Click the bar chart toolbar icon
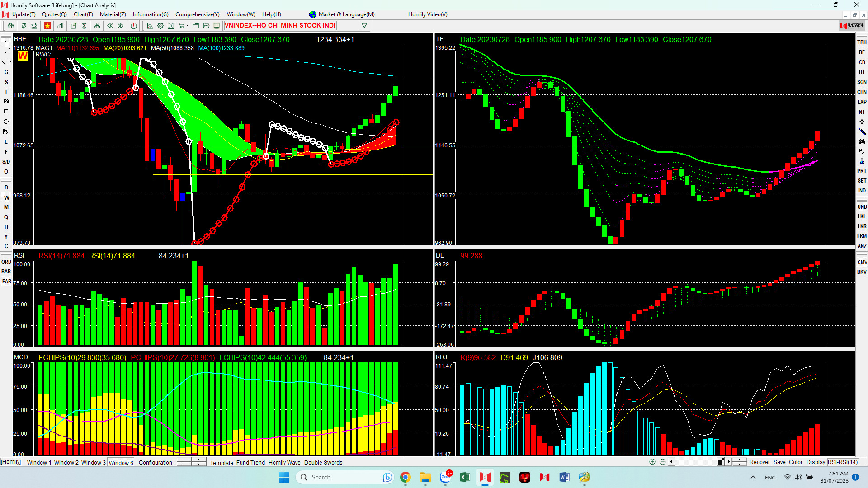 [60, 26]
